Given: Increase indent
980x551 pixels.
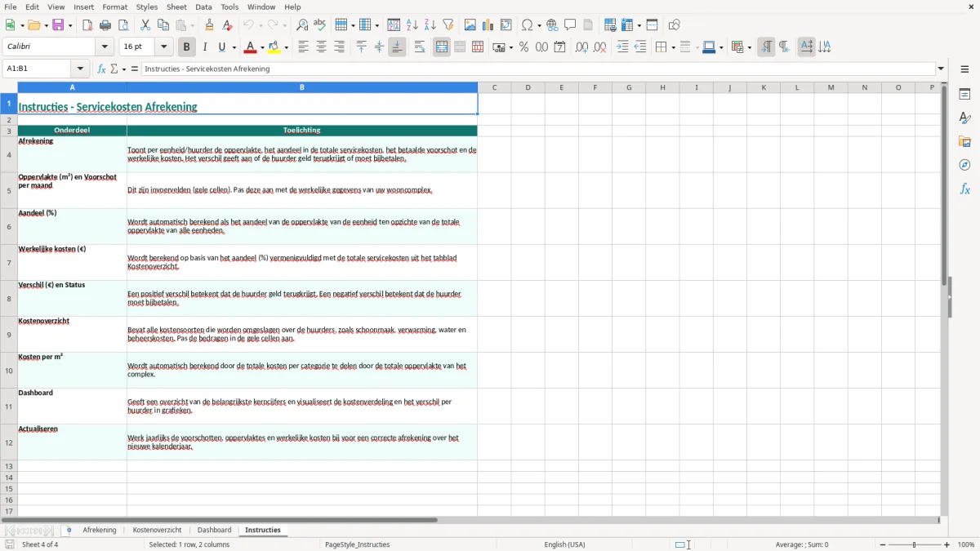Looking at the screenshot, I should tap(622, 47).
